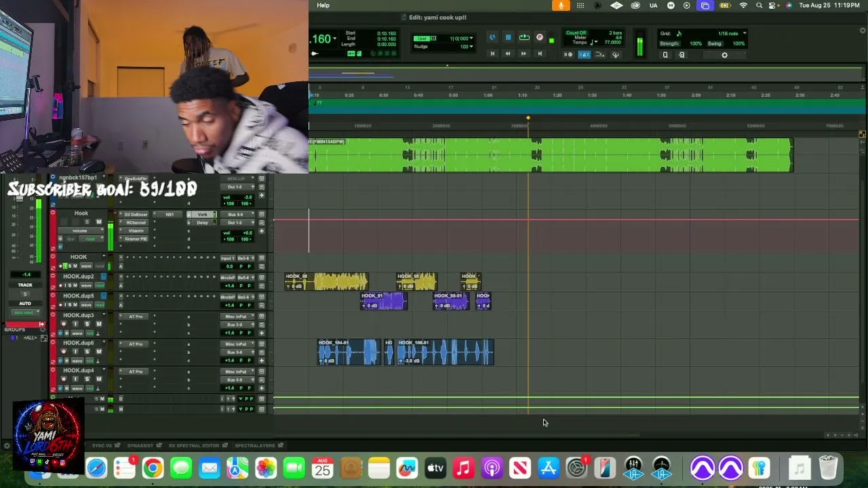Viewport: 868px width, 488px height.
Task: Click the Tempo value field
Action: [612, 43]
